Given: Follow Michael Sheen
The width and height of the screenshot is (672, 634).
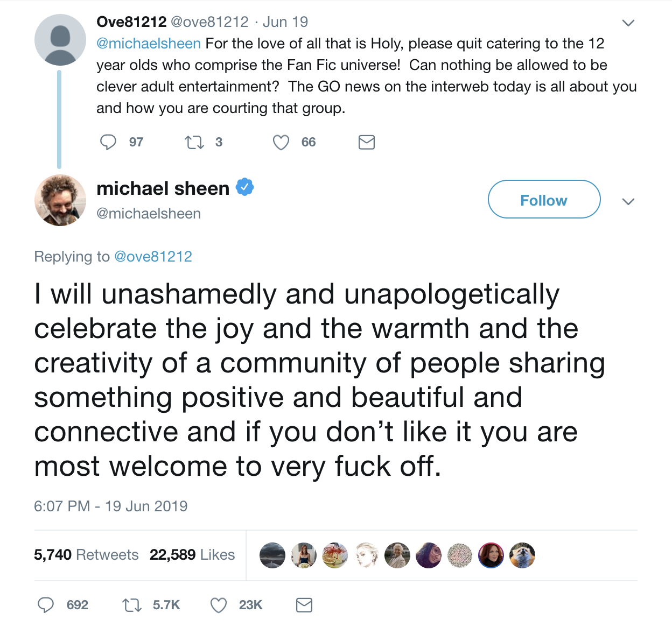Looking at the screenshot, I should [x=543, y=199].
